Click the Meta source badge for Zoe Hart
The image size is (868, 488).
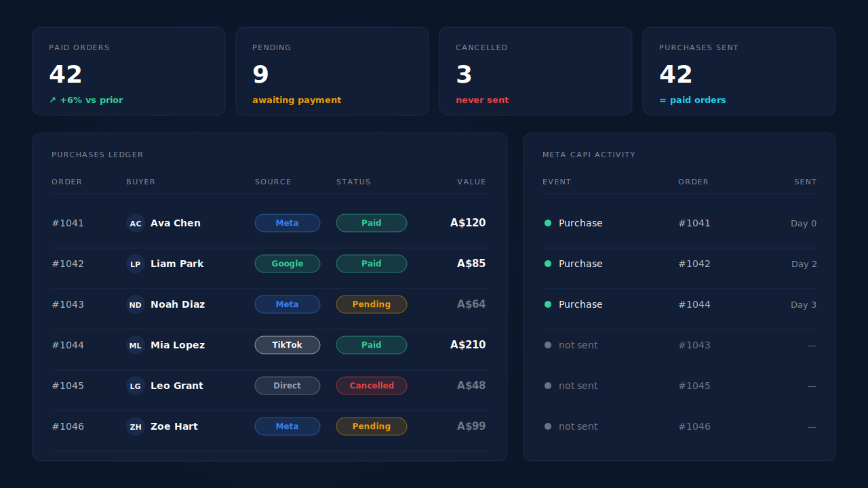pyautogui.click(x=288, y=426)
